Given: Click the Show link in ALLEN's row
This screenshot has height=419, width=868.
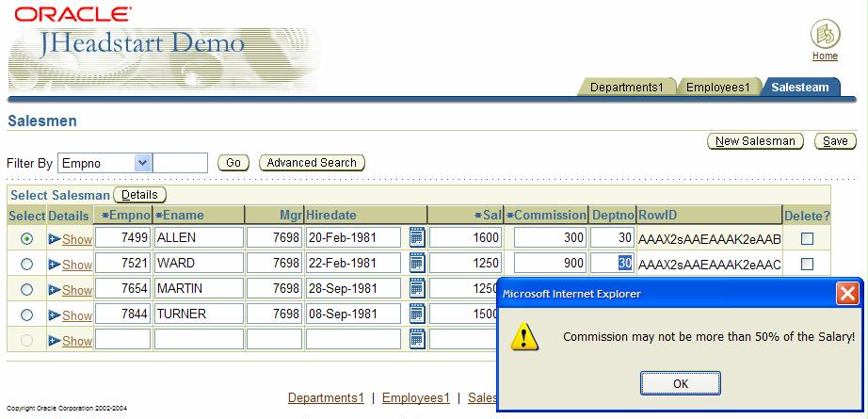Looking at the screenshot, I should (x=77, y=240).
